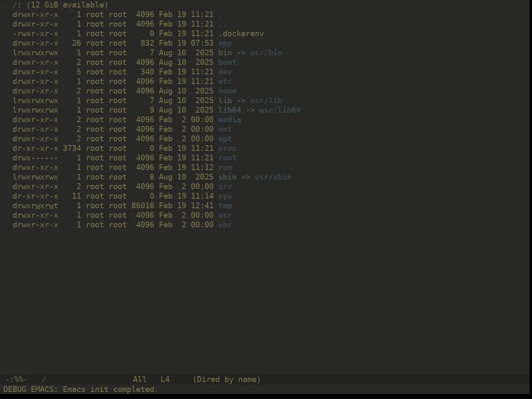The image size is (532, 399).
Task: Select the .dockerenv file entry
Action: point(241,34)
